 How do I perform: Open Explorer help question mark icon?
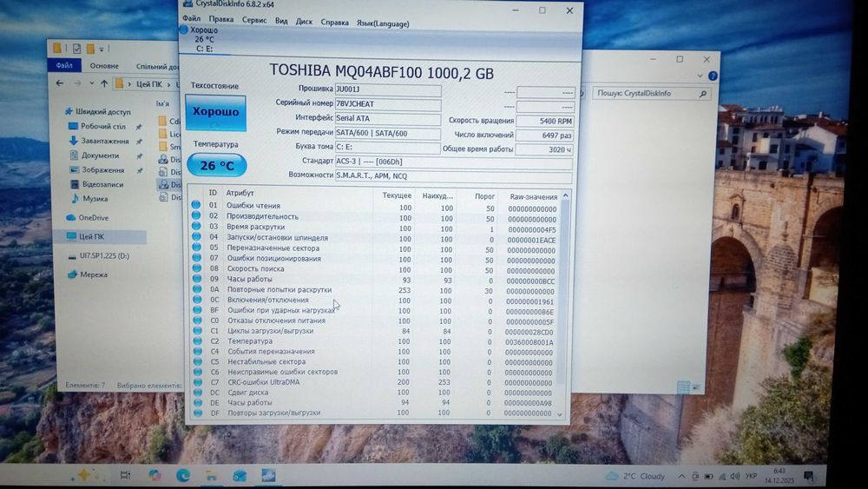tap(713, 76)
